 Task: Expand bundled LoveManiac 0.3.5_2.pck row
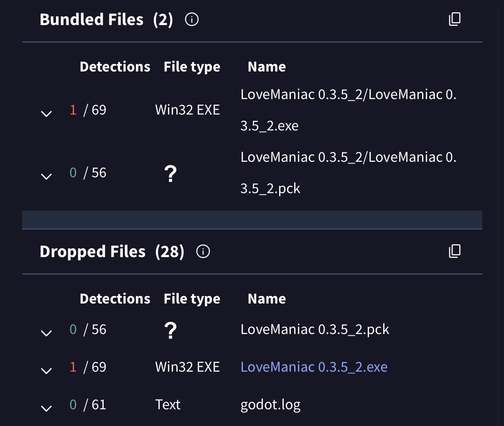click(46, 176)
